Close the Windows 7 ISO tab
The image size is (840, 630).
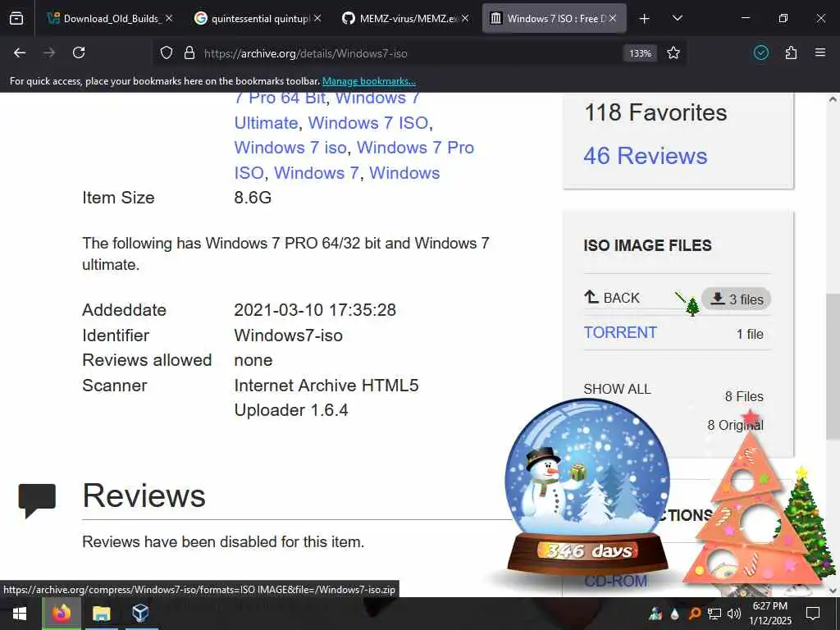(x=613, y=18)
